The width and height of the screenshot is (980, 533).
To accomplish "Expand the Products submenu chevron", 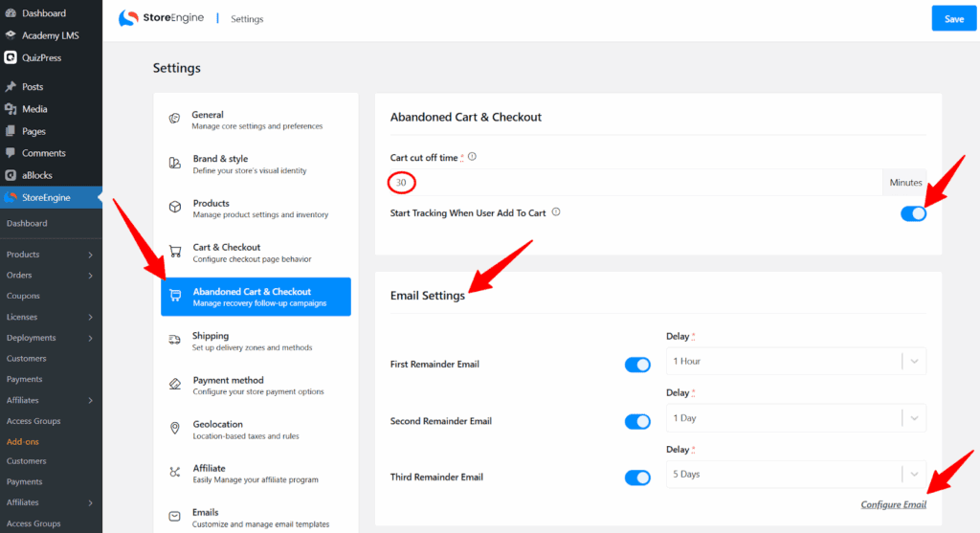I will 91,255.
